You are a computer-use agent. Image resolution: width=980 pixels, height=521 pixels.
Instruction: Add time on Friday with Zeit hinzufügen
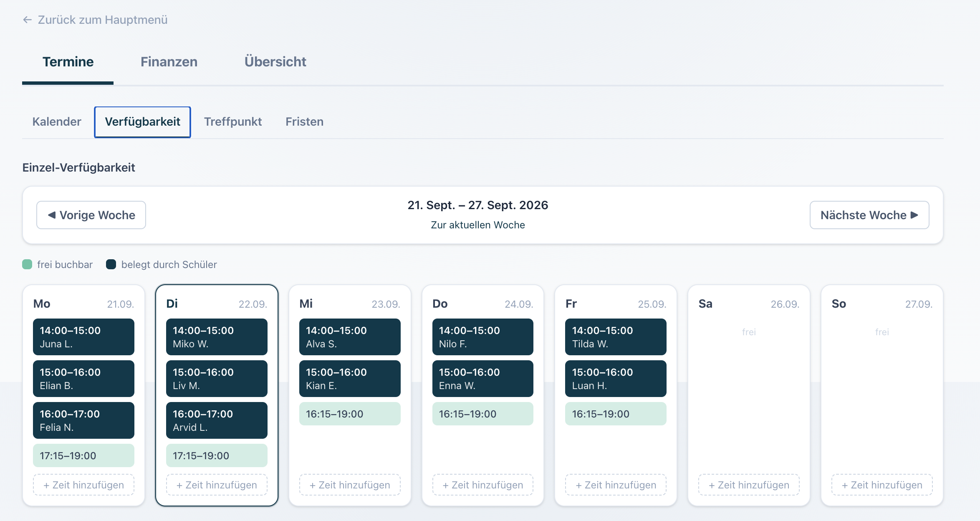(x=616, y=485)
